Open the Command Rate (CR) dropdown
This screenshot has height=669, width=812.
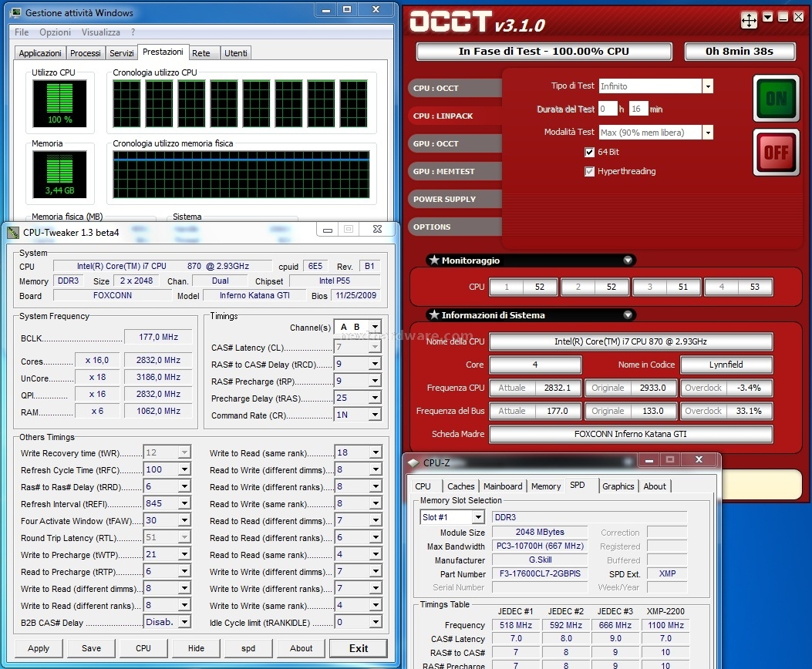(376, 415)
